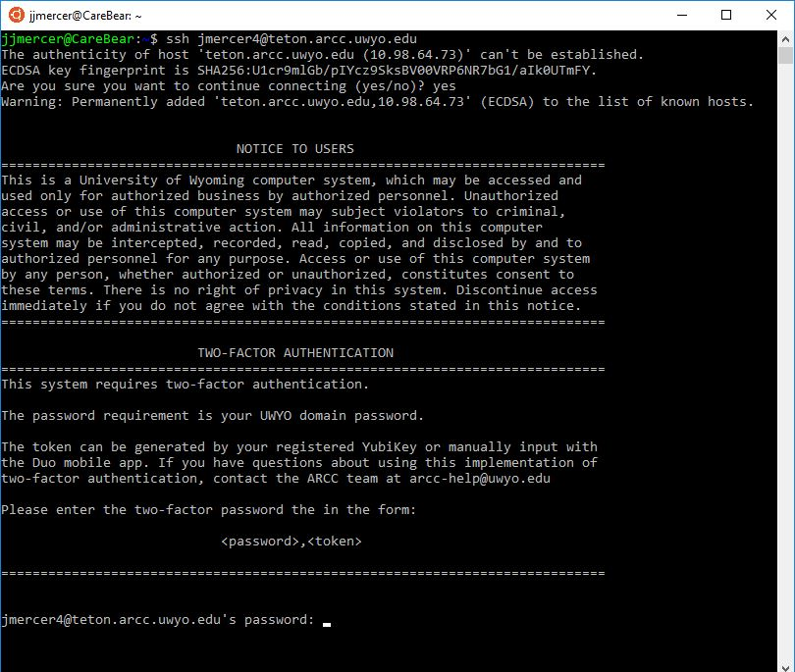Click the '<password>,<token>' format text
This screenshot has height=672, width=795.
click(291, 542)
